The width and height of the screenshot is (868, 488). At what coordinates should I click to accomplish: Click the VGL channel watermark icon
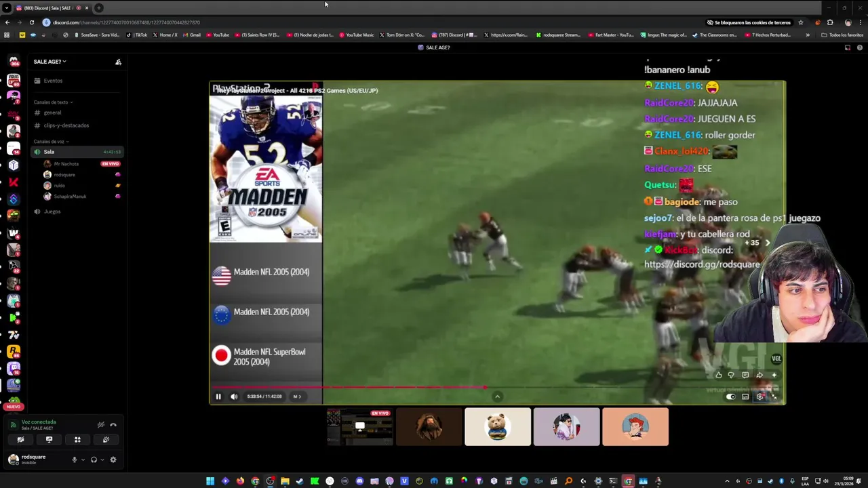776,359
